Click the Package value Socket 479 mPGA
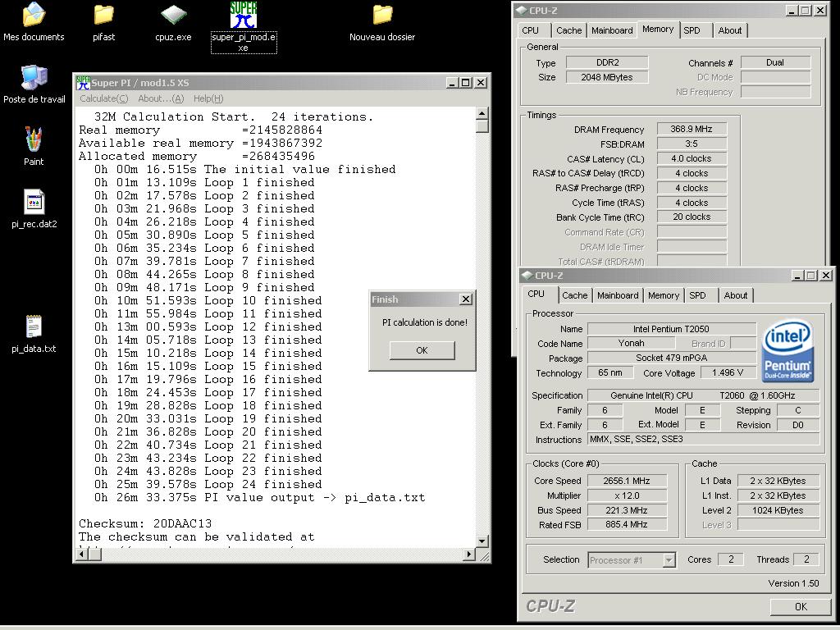The height and width of the screenshot is (630, 840). (x=671, y=358)
